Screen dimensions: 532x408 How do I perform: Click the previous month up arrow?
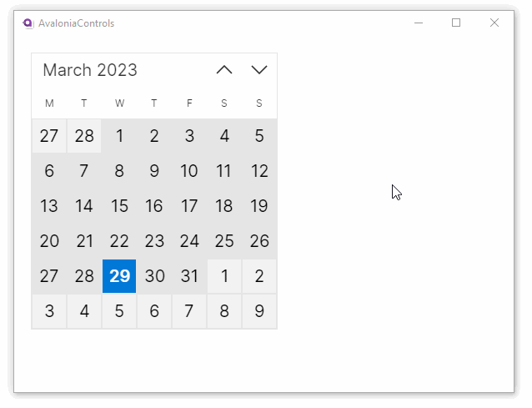(x=224, y=70)
